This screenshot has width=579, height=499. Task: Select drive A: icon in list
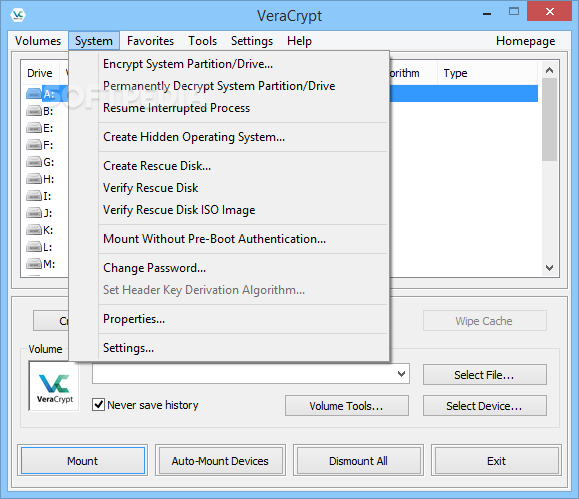click(34, 94)
